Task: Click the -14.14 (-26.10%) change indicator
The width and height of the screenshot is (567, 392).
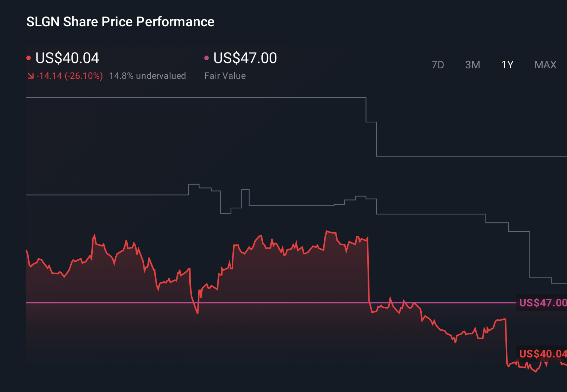Action: click(70, 75)
